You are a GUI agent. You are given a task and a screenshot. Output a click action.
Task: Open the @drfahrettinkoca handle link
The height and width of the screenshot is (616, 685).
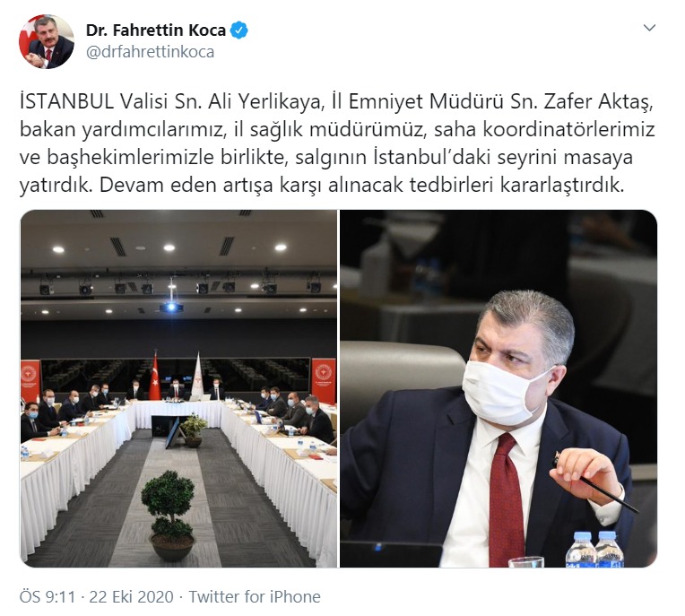pyautogui.click(x=150, y=52)
